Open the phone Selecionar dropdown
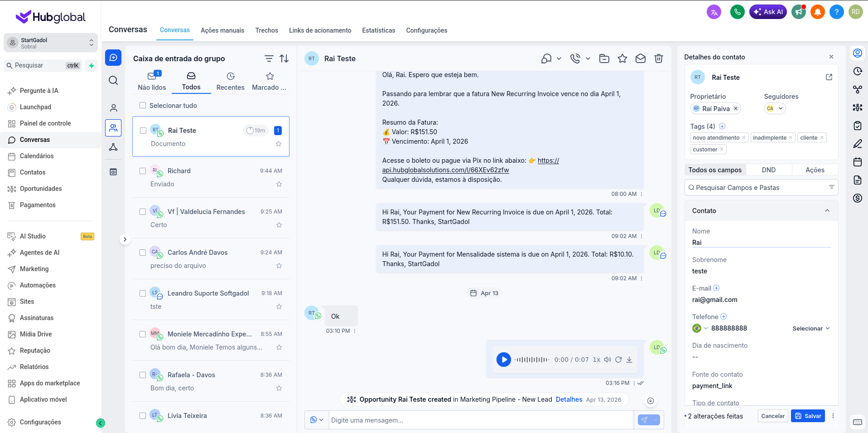The width and height of the screenshot is (868, 433). (811, 328)
